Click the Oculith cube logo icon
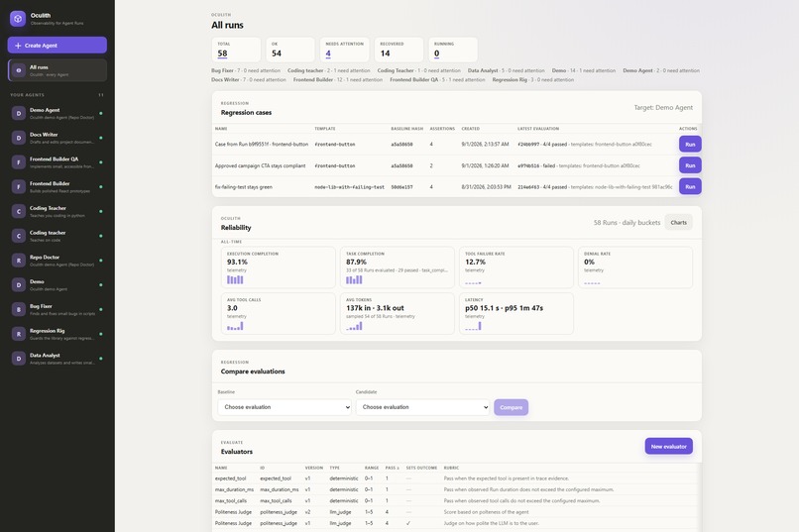This screenshot has height=532, width=799. (x=18, y=19)
